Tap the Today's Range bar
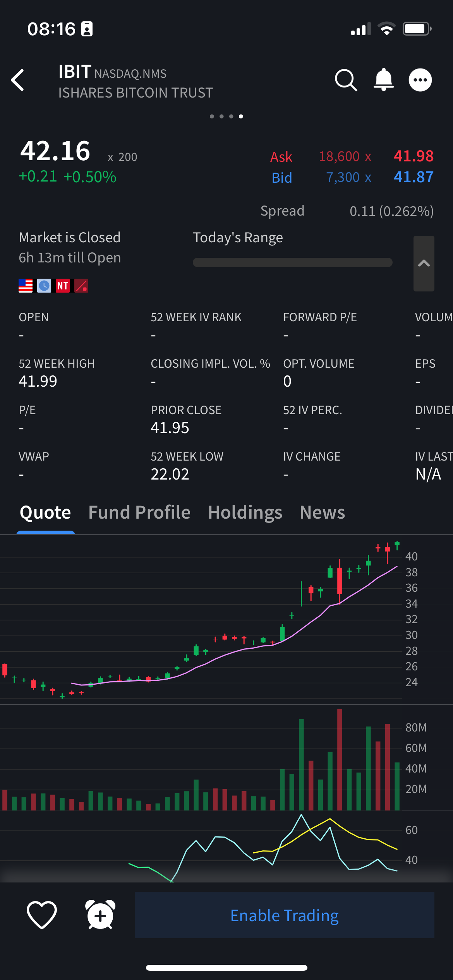Image resolution: width=453 pixels, height=980 pixels. click(292, 262)
